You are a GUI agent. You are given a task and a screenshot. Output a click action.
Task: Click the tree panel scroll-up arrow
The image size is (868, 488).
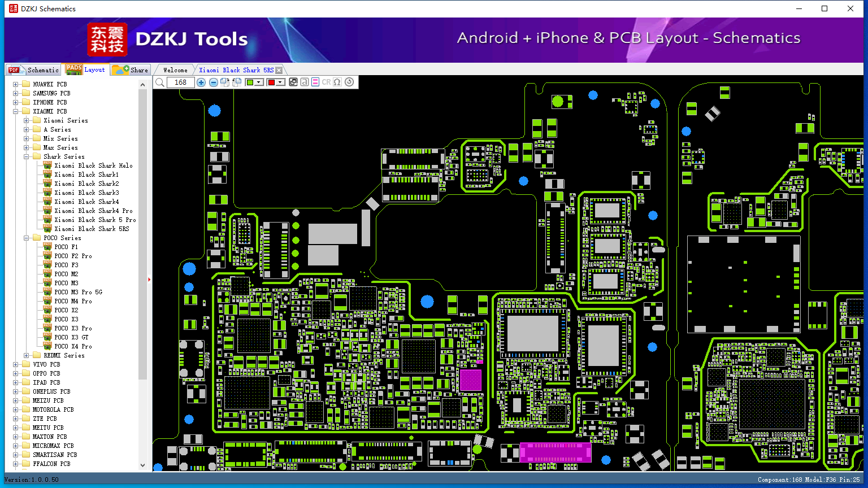coord(142,85)
